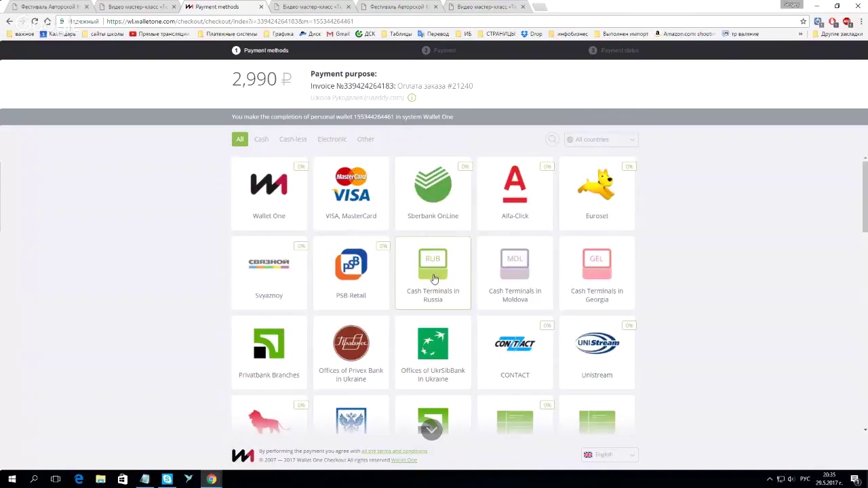This screenshot has width=868, height=488.
Task: Pick Alfa-Click payment method
Action: (x=515, y=193)
